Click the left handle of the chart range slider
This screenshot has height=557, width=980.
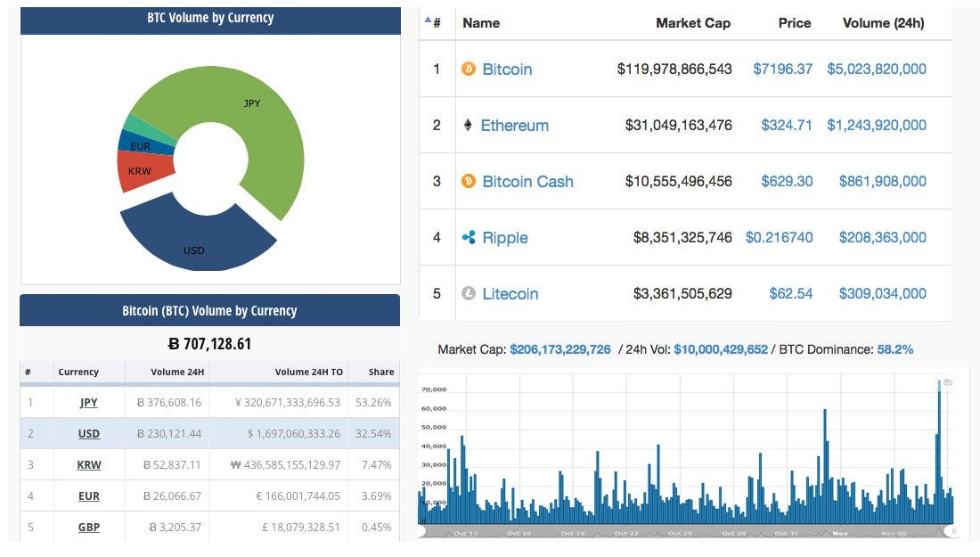click(422, 531)
